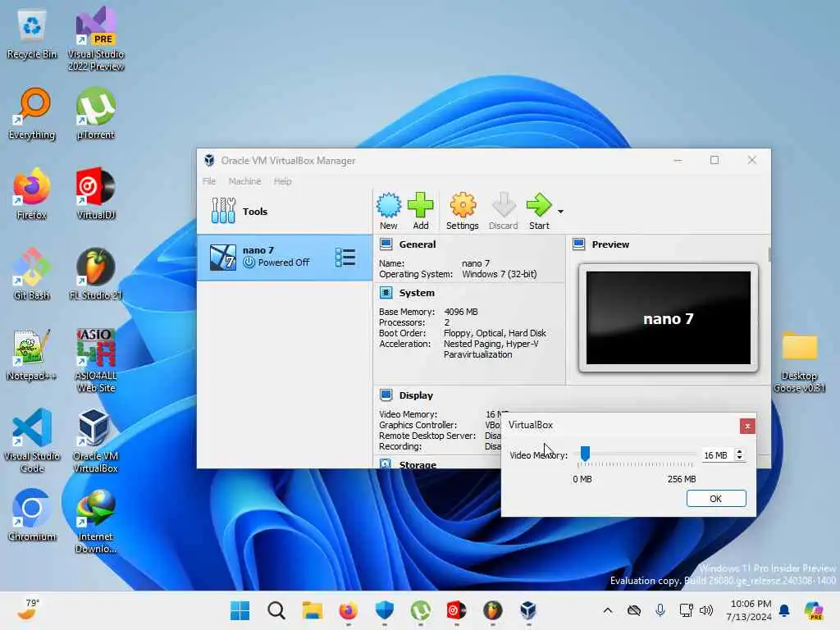Click Windows 7 (32-bit) operating system value
This screenshot has width=840, height=630.
pos(500,274)
